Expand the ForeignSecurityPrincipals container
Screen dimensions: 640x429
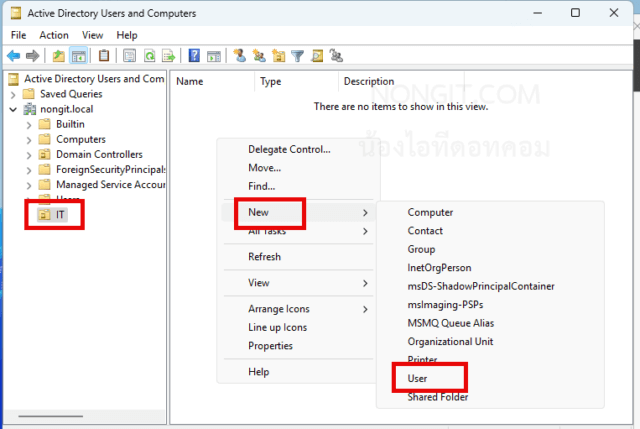(x=29, y=170)
